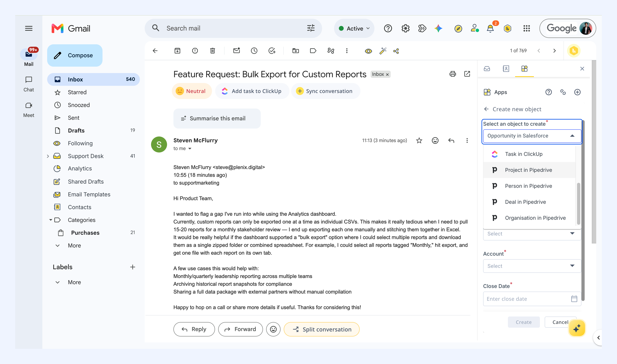Toggle the eye tracking icon in toolbar
This screenshot has height=364, width=617.
[368, 51]
